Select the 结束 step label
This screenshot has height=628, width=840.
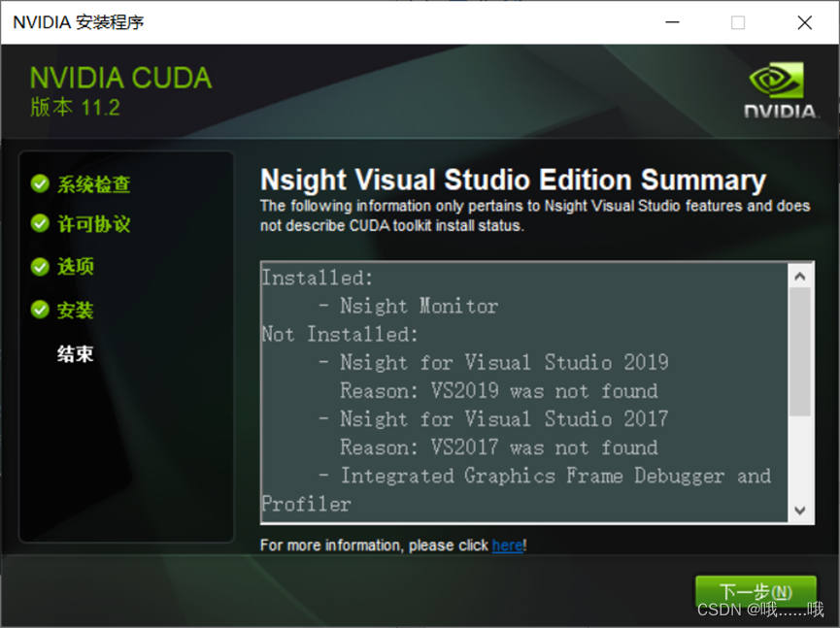pos(76,354)
